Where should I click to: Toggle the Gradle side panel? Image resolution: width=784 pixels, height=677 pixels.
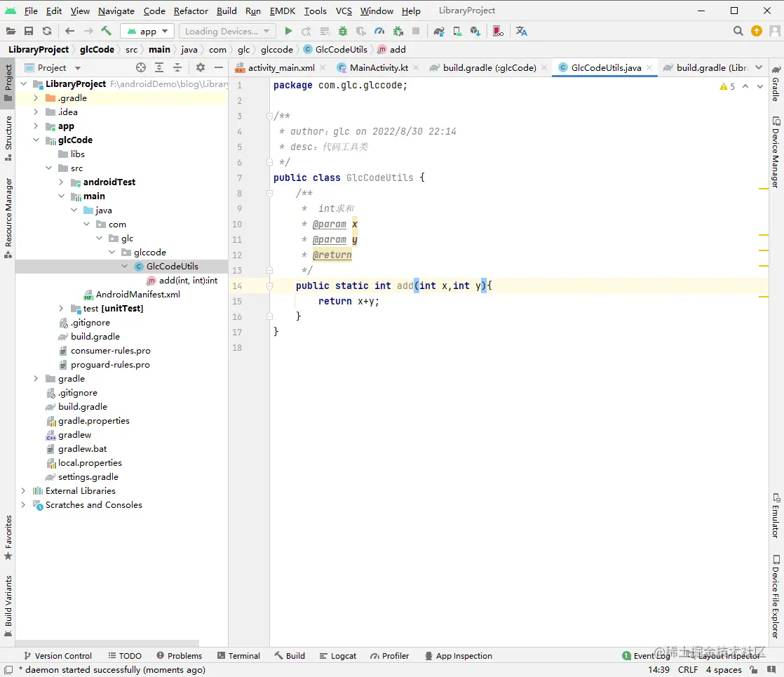[x=776, y=83]
